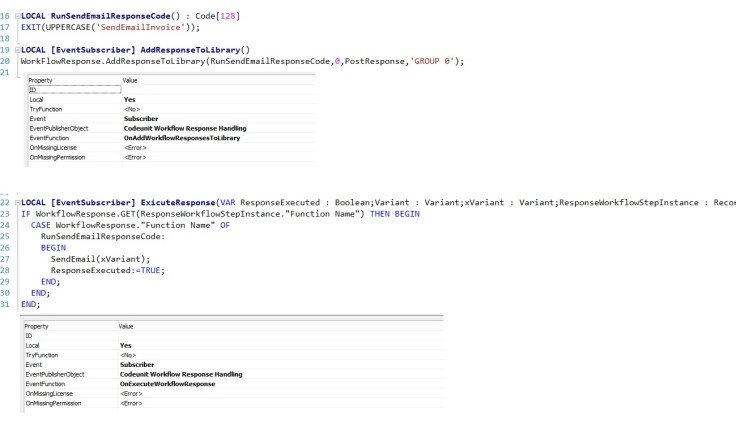
Task: Collapse the ExicuteResponse function at line 22
Action: [x=16, y=202]
